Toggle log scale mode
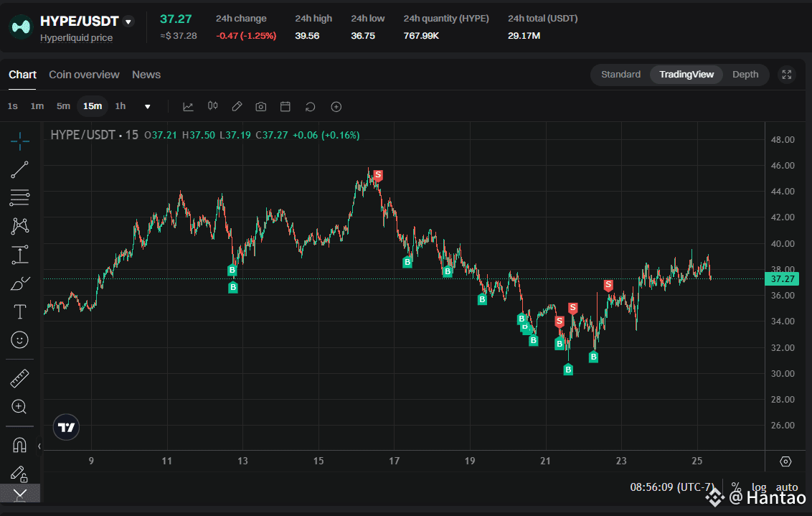 click(x=759, y=487)
